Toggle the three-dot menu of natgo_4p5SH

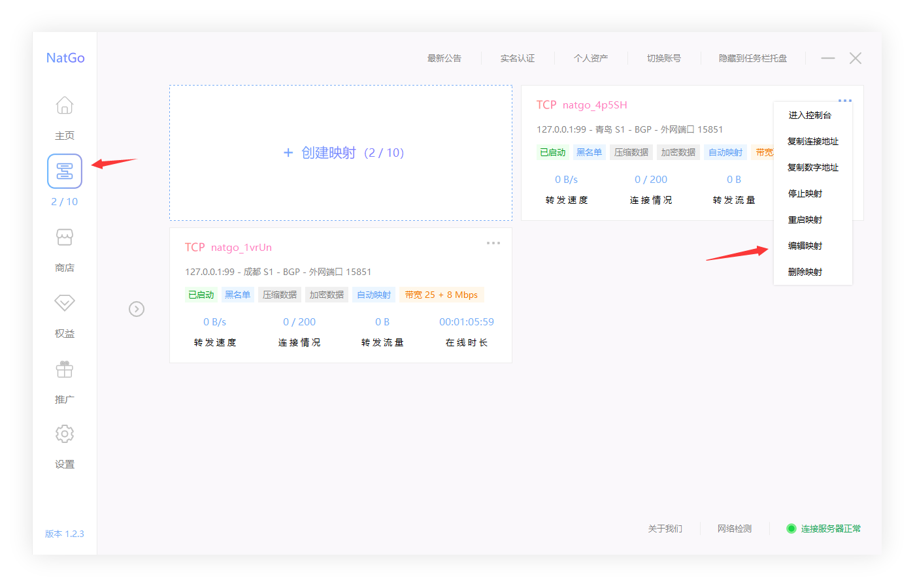pos(845,101)
